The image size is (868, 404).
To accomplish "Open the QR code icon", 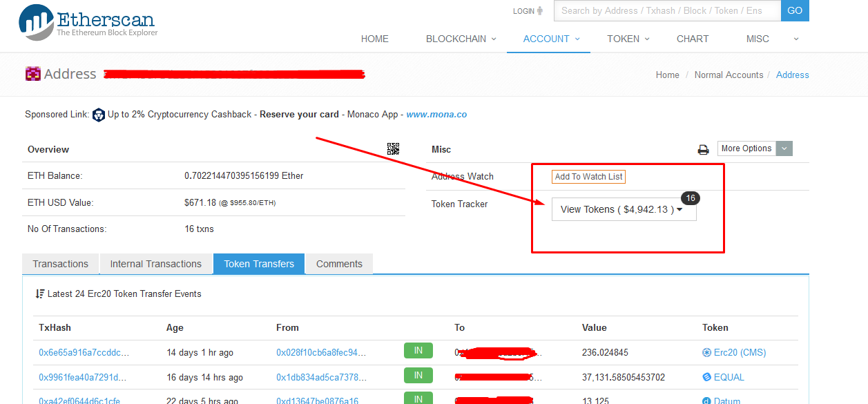I will (x=393, y=148).
